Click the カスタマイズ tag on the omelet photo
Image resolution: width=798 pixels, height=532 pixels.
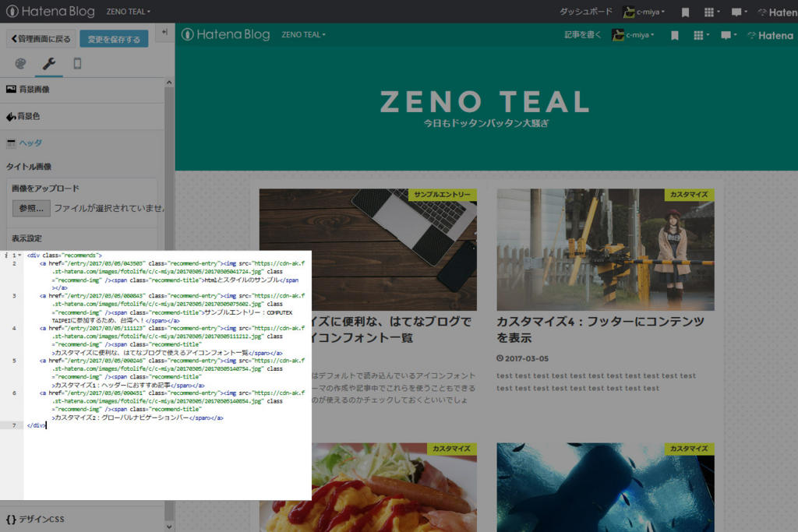[451, 449]
